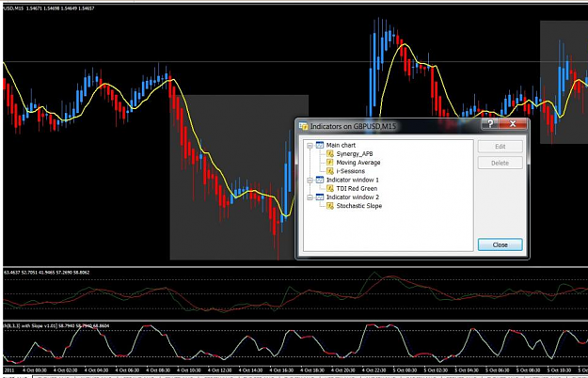Screen dimensions: 588x378
Task: Select the Stochastic Slope entry
Action: [x=358, y=206]
